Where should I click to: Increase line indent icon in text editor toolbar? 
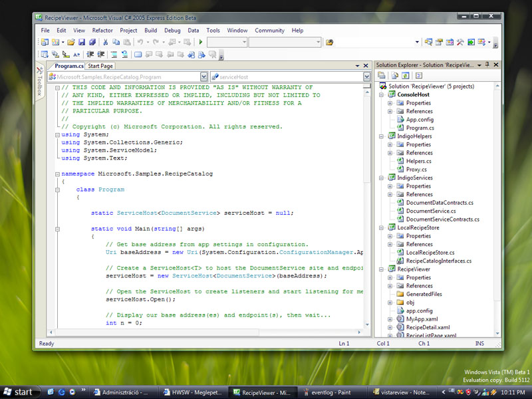coord(101,55)
